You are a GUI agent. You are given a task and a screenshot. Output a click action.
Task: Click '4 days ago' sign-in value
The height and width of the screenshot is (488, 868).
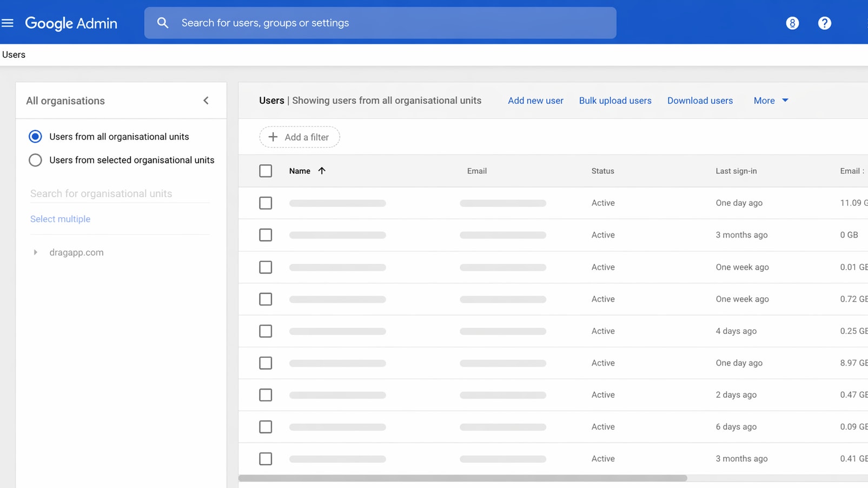(736, 331)
